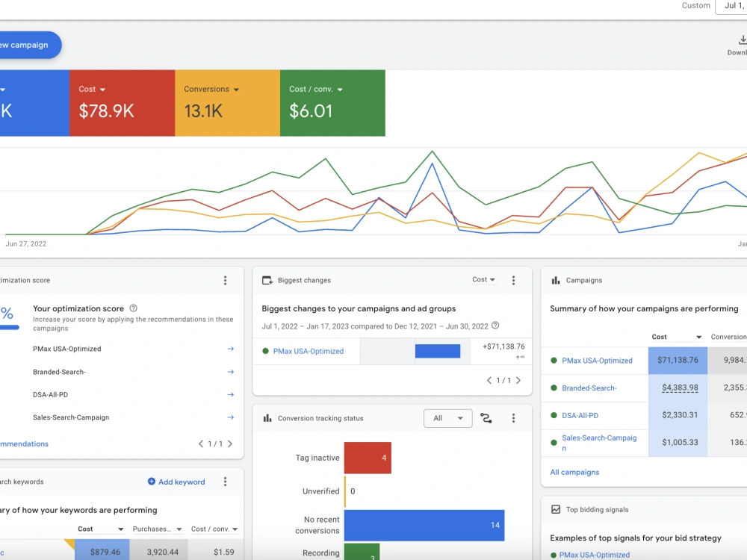The height and width of the screenshot is (560, 747).
Task: Open All campaigns link
Action: pos(574,472)
